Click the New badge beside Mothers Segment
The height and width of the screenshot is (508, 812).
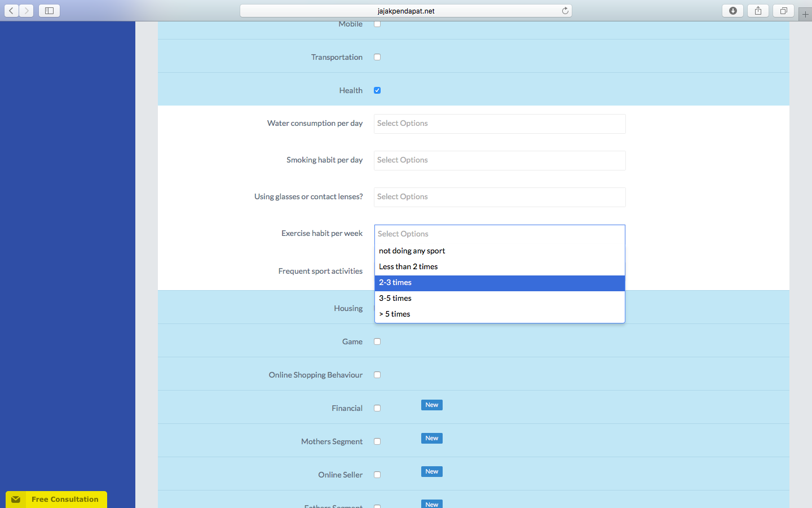[x=432, y=438]
